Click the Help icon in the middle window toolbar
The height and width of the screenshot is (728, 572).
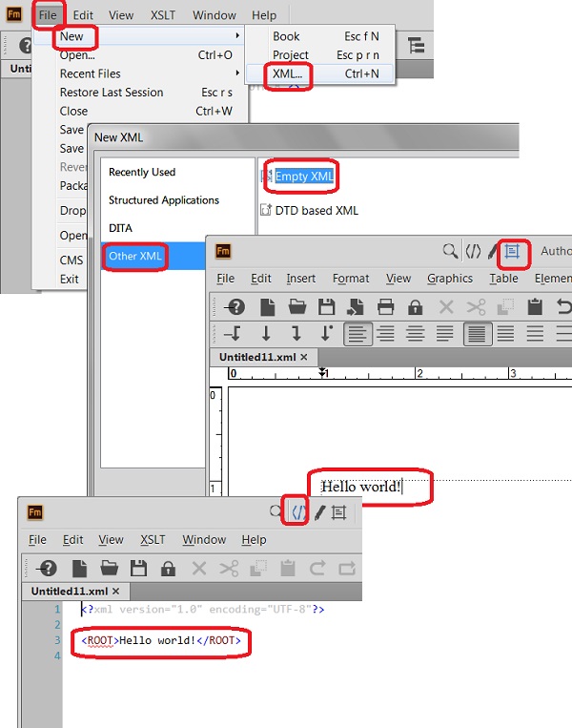[235, 307]
